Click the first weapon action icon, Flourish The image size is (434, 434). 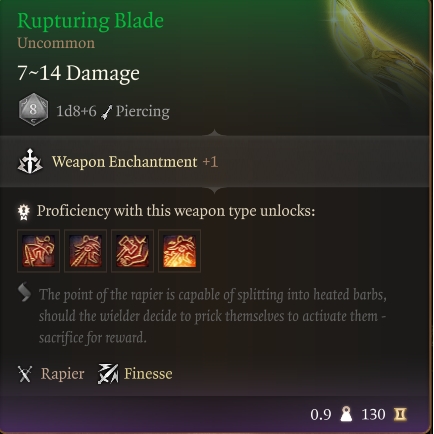[38, 251]
